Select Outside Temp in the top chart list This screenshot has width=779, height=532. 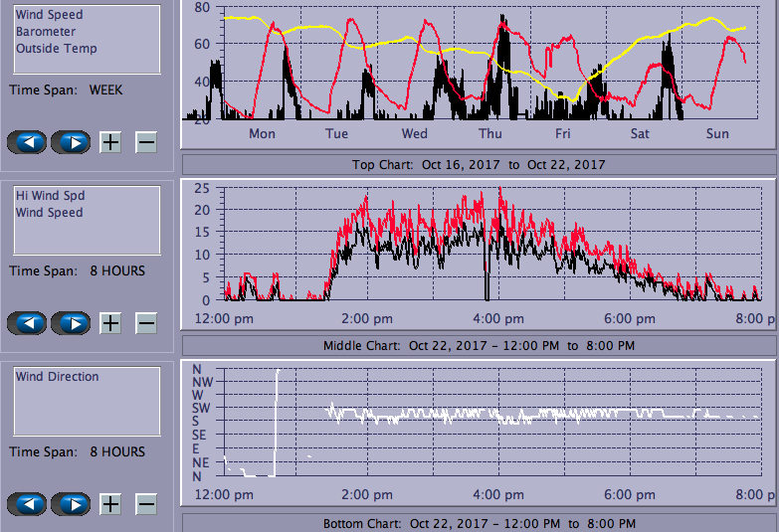pyautogui.click(x=56, y=48)
